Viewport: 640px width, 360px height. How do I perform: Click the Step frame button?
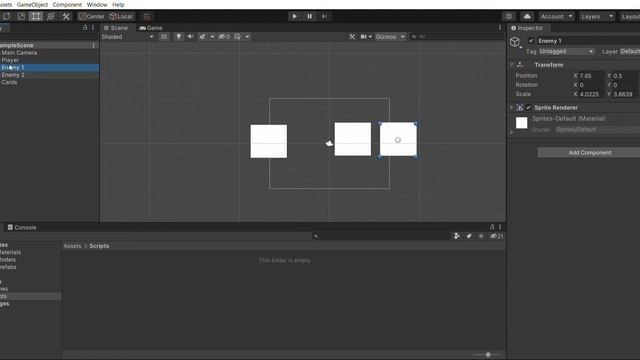[324, 16]
